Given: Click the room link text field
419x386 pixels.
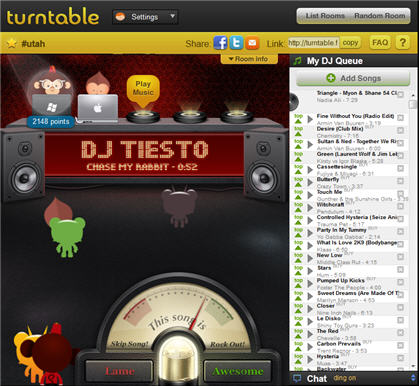Looking at the screenshot, I should 313,43.
